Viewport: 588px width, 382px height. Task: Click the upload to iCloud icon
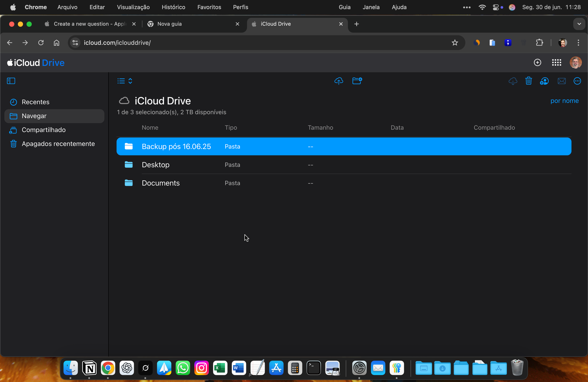(339, 81)
